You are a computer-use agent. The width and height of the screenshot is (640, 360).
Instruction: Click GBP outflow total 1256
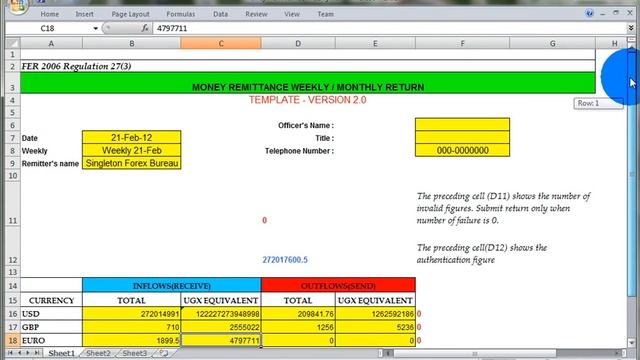(298, 327)
